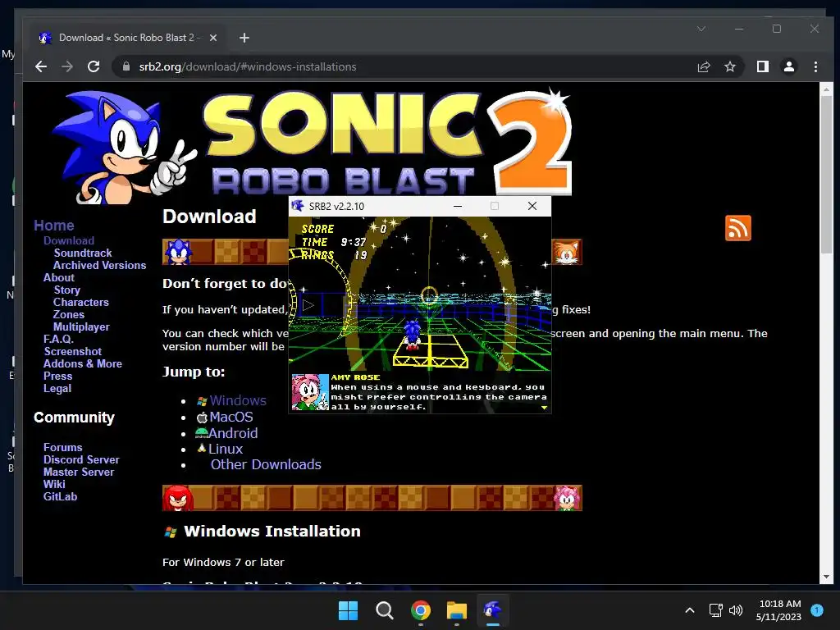This screenshot has width=840, height=630.
Task: Open the Story link
Action: pos(67,290)
